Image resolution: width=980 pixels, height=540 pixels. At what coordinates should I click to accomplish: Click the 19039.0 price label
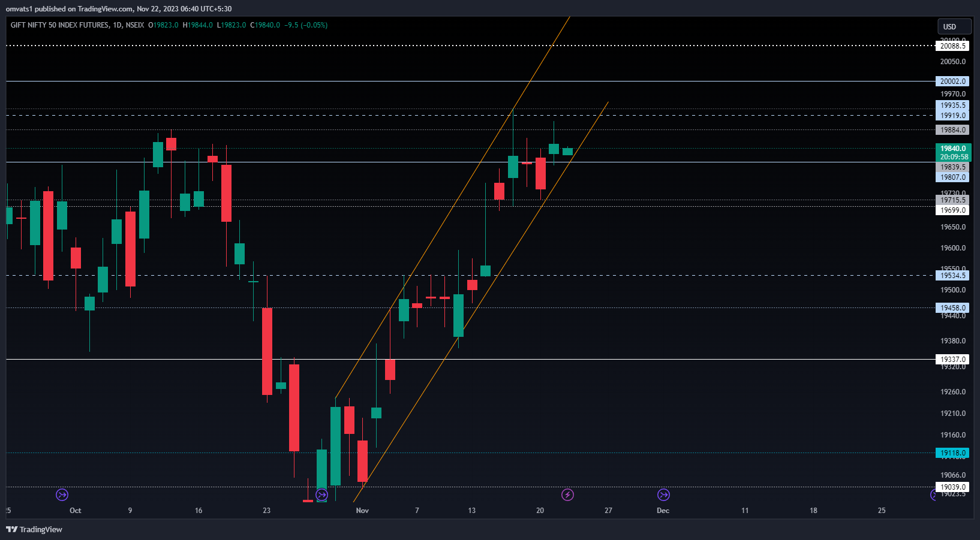coord(952,487)
